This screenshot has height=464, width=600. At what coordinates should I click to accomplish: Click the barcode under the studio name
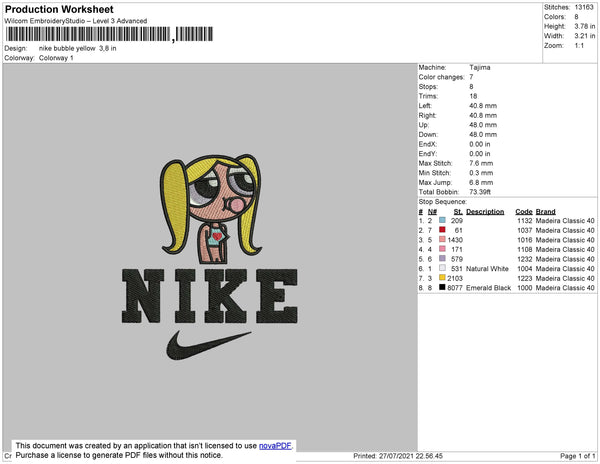[109, 34]
